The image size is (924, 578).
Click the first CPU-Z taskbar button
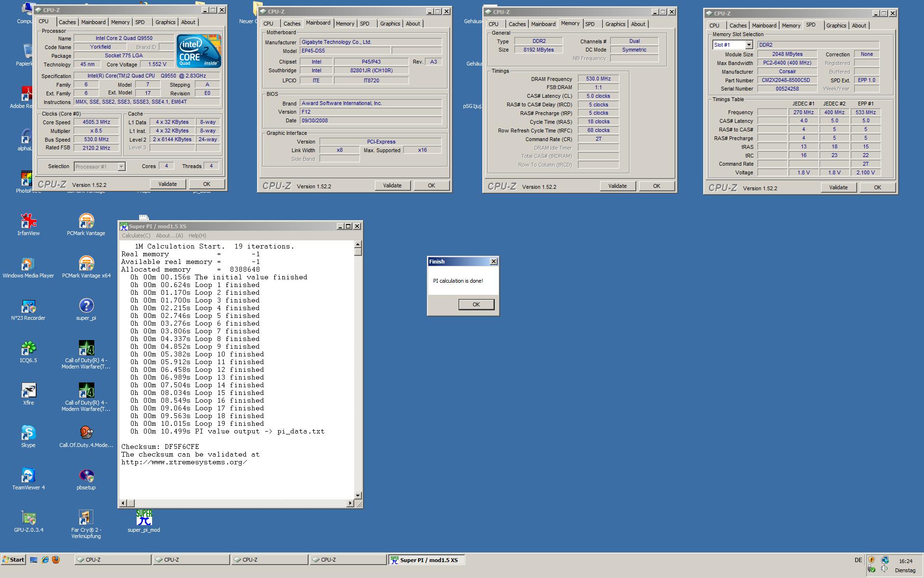point(113,560)
